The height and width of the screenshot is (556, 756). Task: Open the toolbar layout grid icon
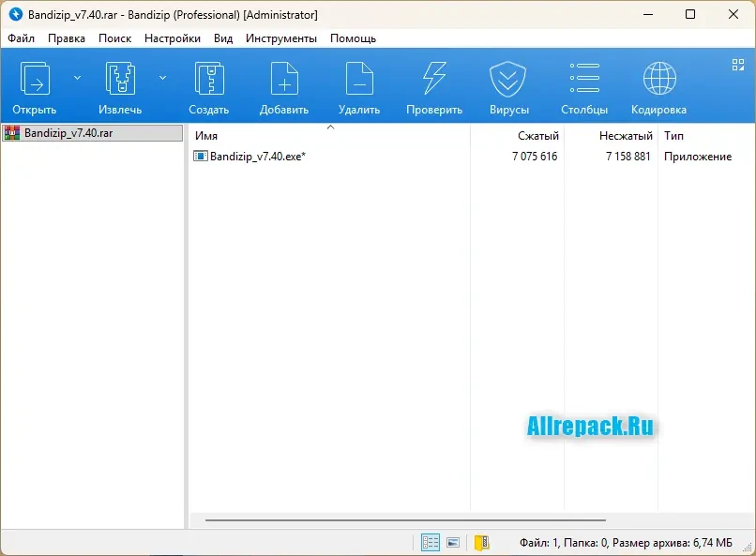(737, 65)
